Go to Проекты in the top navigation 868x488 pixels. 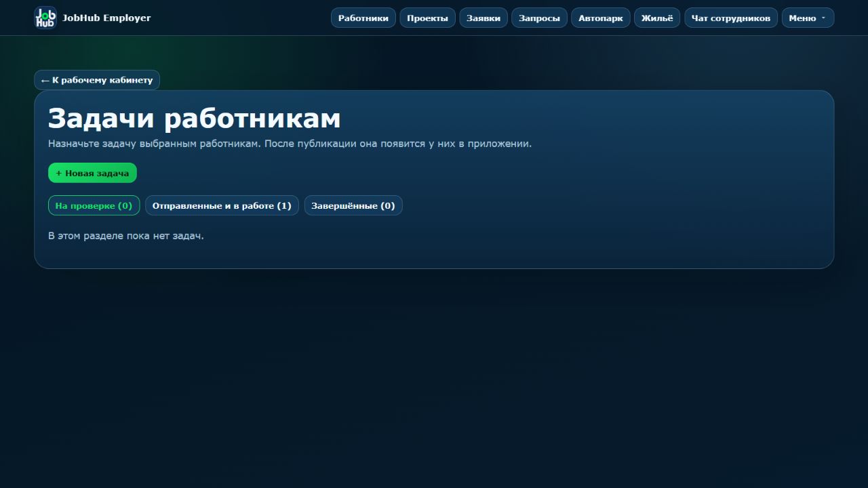point(427,18)
